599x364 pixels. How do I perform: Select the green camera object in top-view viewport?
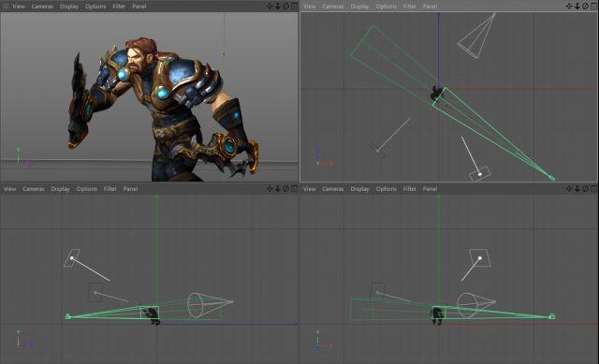click(x=551, y=178)
